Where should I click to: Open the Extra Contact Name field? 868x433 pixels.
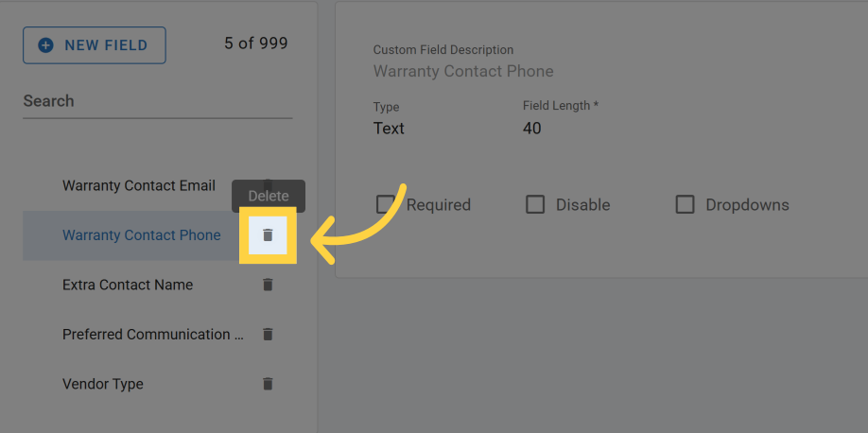click(x=128, y=285)
